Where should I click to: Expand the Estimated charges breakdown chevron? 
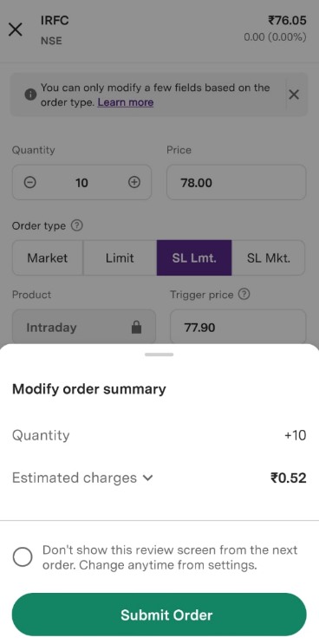tap(148, 478)
